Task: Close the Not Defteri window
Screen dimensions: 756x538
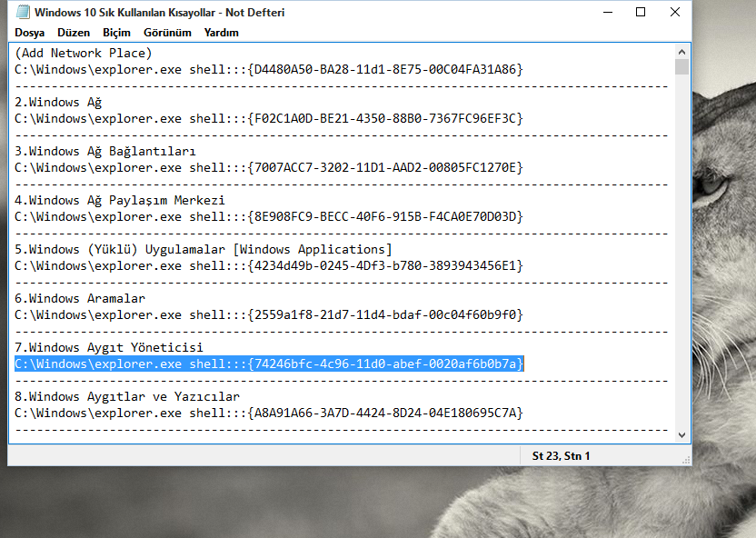Action: 675,12
